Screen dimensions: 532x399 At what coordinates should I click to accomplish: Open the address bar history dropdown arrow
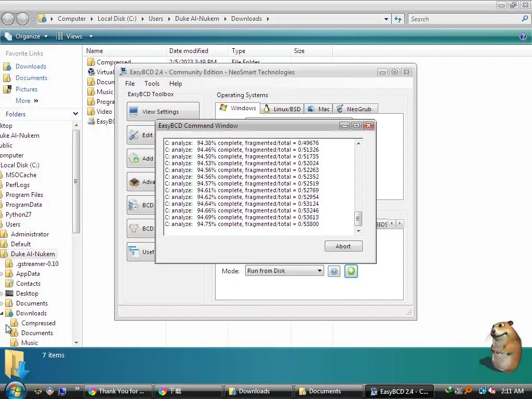386,19
